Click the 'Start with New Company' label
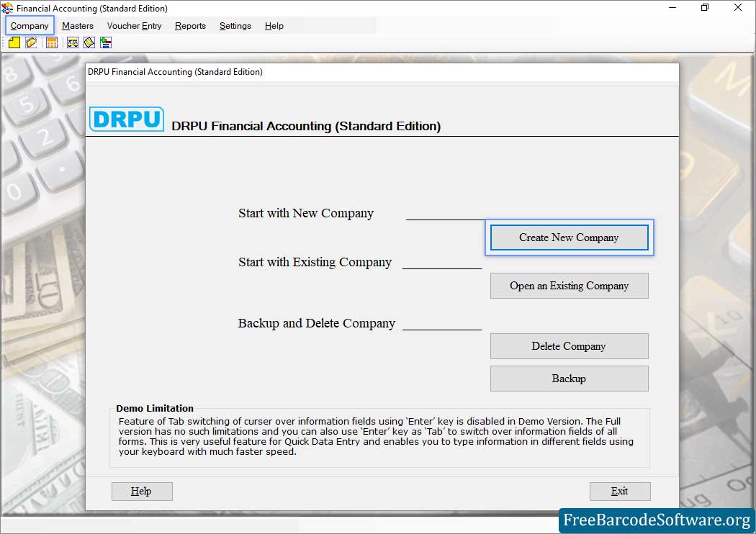This screenshot has width=756, height=534. point(306,213)
